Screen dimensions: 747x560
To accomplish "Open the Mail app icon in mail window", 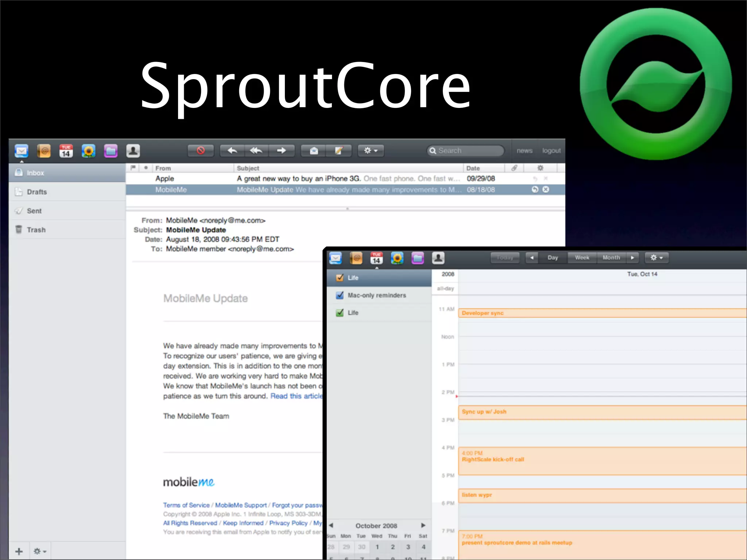I will (22, 151).
